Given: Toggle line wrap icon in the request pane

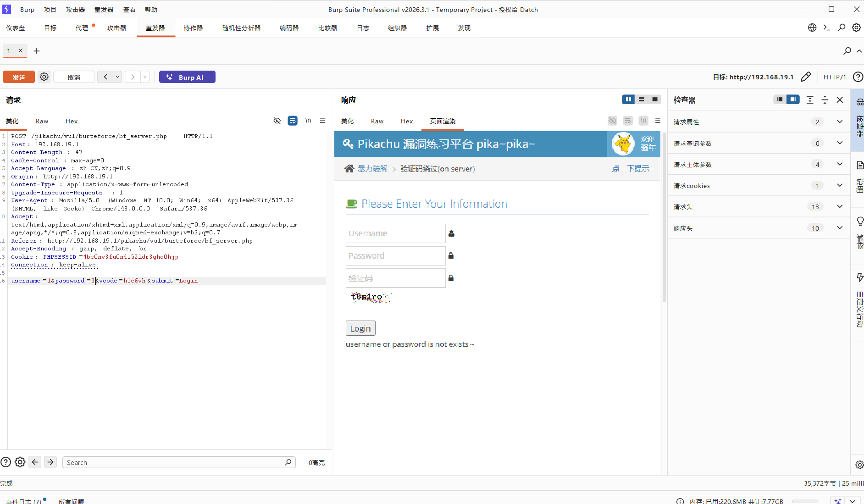Looking at the screenshot, I should [293, 121].
